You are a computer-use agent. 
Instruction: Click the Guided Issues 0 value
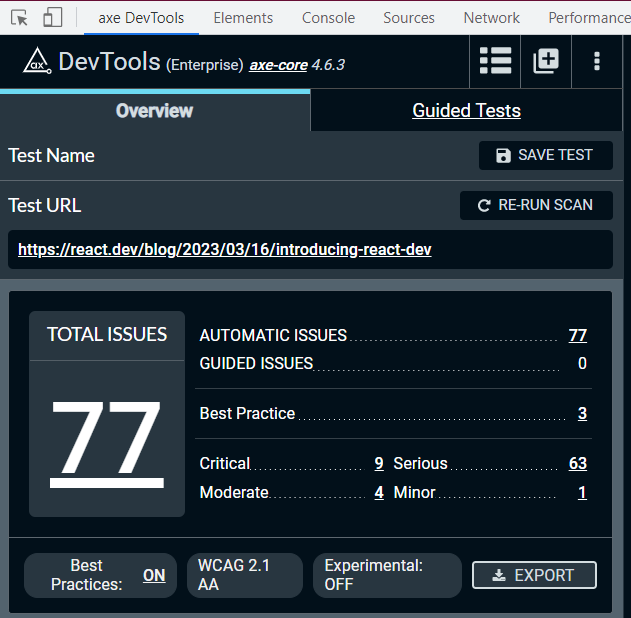(x=582, y=363)
